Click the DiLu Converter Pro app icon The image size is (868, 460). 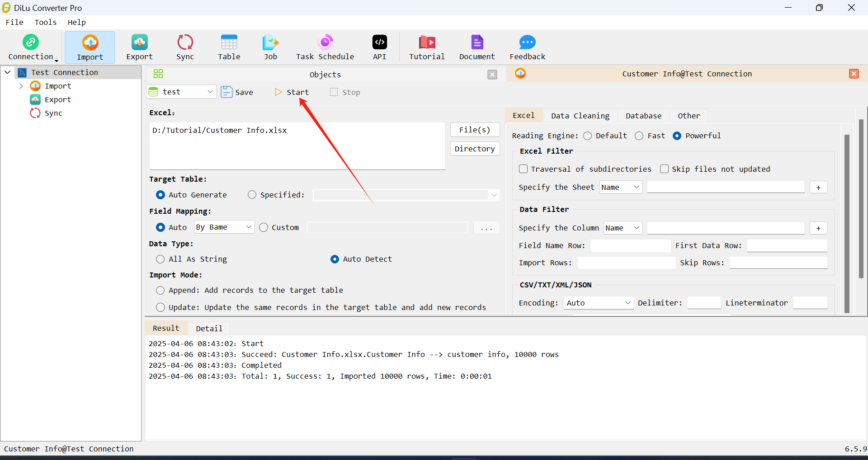tap(6, 8)
